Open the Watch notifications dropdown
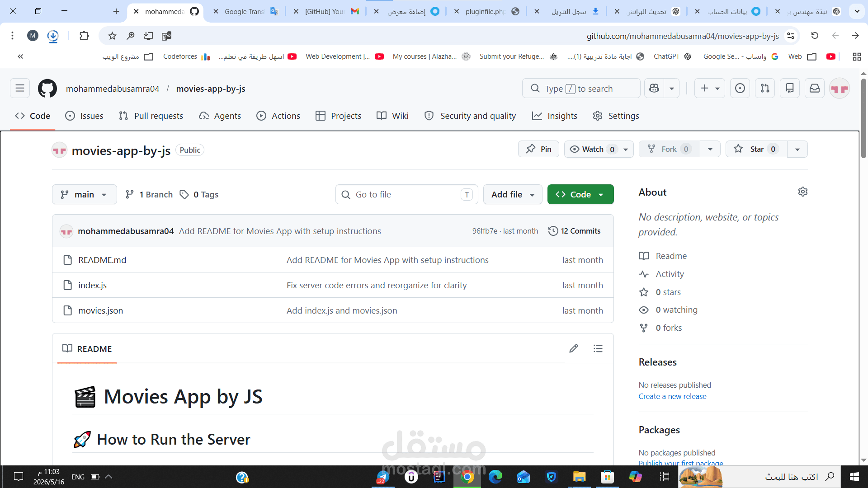The image size is (868, 488). [x=599, y=149]
